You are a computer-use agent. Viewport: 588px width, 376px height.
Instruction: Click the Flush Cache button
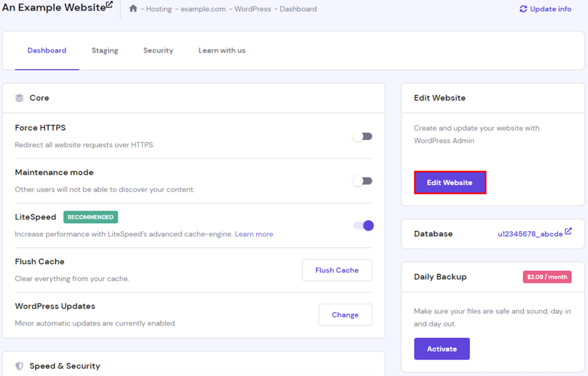tap(337, 270)
